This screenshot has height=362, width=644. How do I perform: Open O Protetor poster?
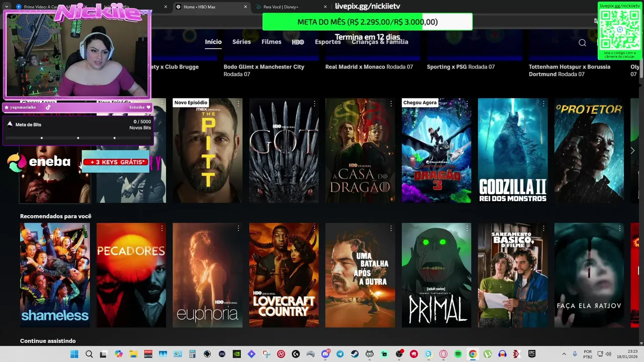click(x=589, y=150)
